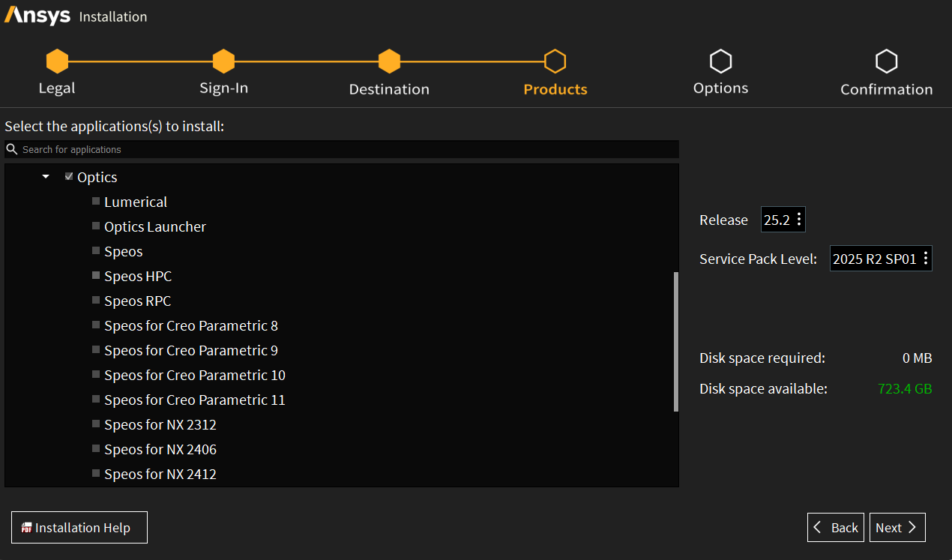This screenshot has width=952, height=560.
Task: Select the Speos for NX 2412 checkbox
Action: pos(96,474)
